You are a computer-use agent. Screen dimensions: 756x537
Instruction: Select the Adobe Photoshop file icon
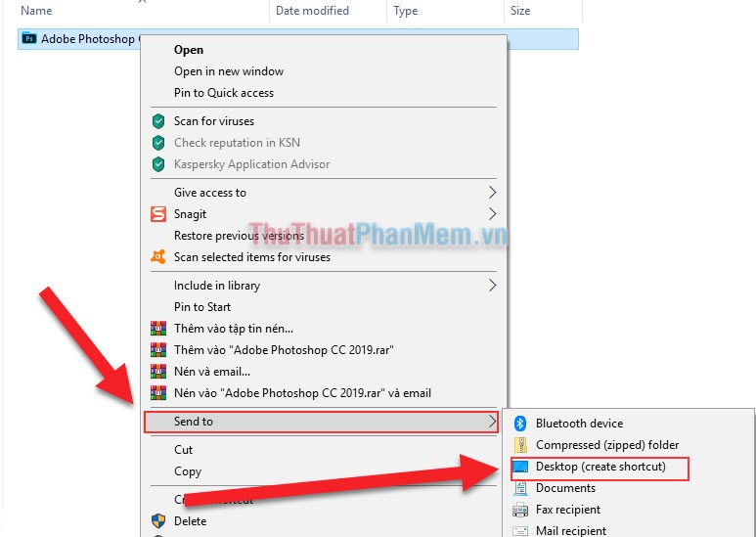tap(29, 38)
